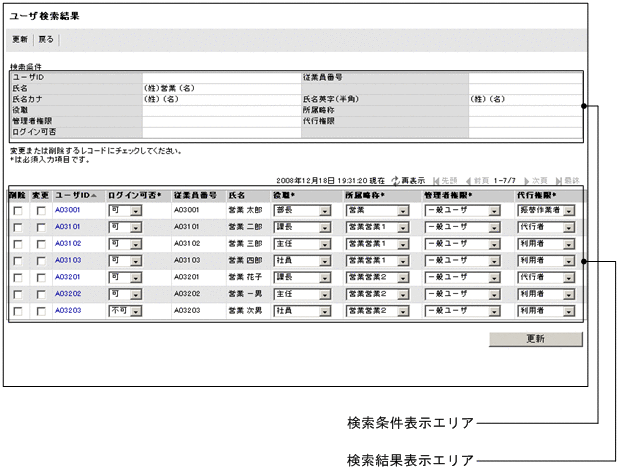Tick the 変更 checkbox for A03102
619x472 pixels.
(41, 244)
